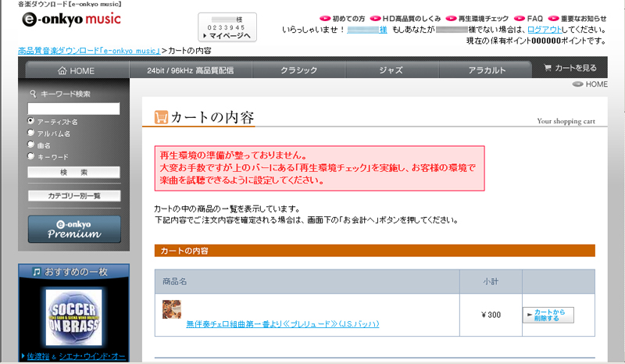
Task: Click the cart item album thumbnail
Action: pyautogui.click(x=172, y=309)
